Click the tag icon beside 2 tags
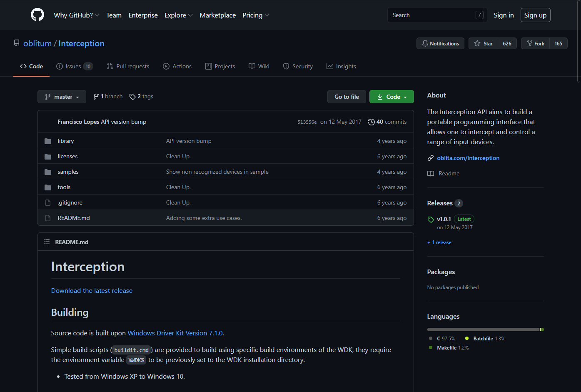Image resolution: width=581 pixels, height=392 pixels. point(132,97)
